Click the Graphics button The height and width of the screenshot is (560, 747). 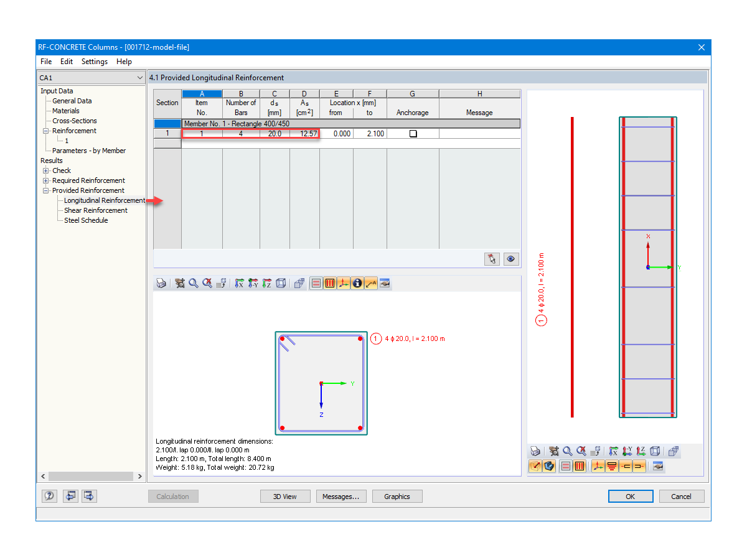397,496
